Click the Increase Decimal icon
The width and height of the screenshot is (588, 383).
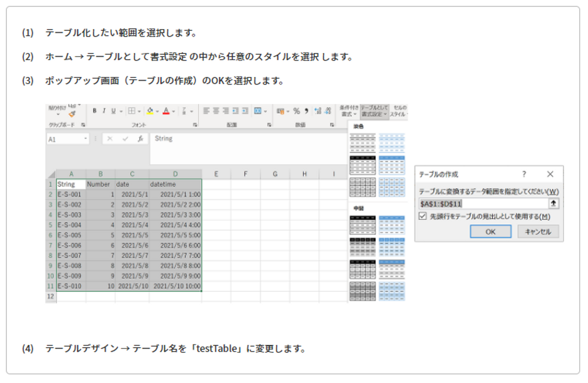[x=318, y=111]
